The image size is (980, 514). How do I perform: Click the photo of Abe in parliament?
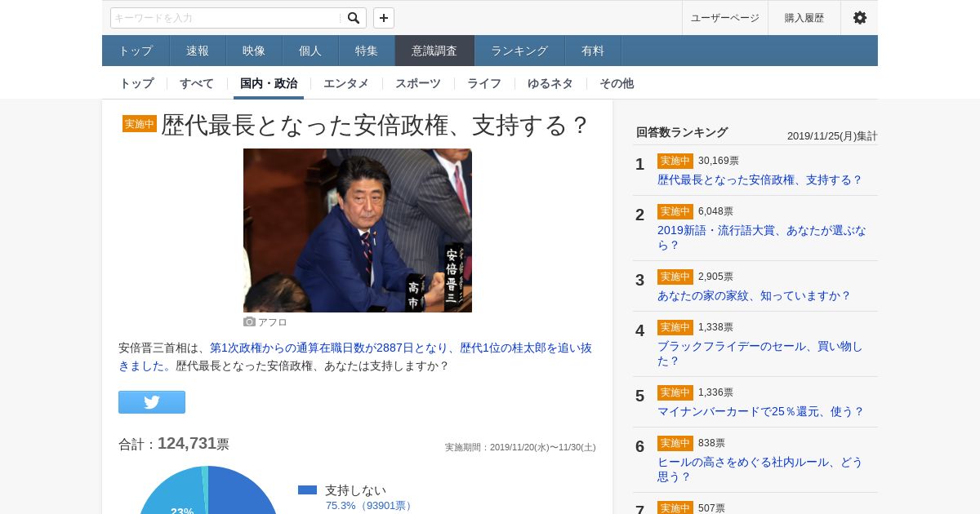(x=358, y=230)
